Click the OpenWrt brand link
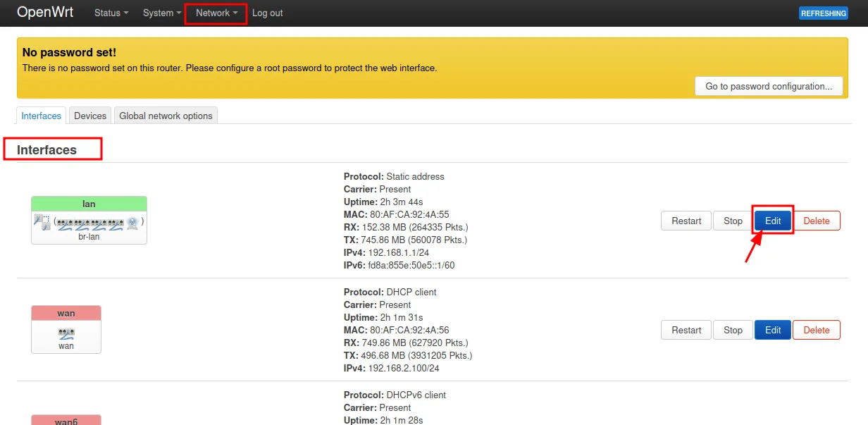868x425 pixels. tap(46, 12)
